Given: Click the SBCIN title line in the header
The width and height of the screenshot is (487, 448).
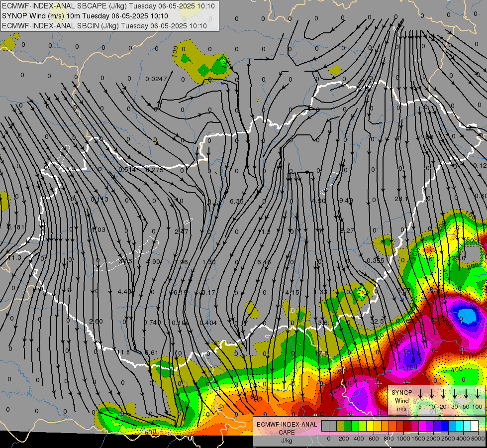Looking at the screenshot, I should 104,26.
